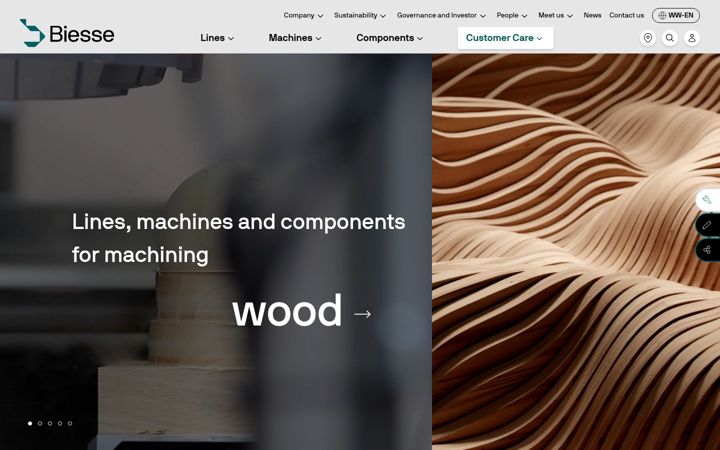Open the Contact us link
Viewport: 720px width, 450px height.
626,15
